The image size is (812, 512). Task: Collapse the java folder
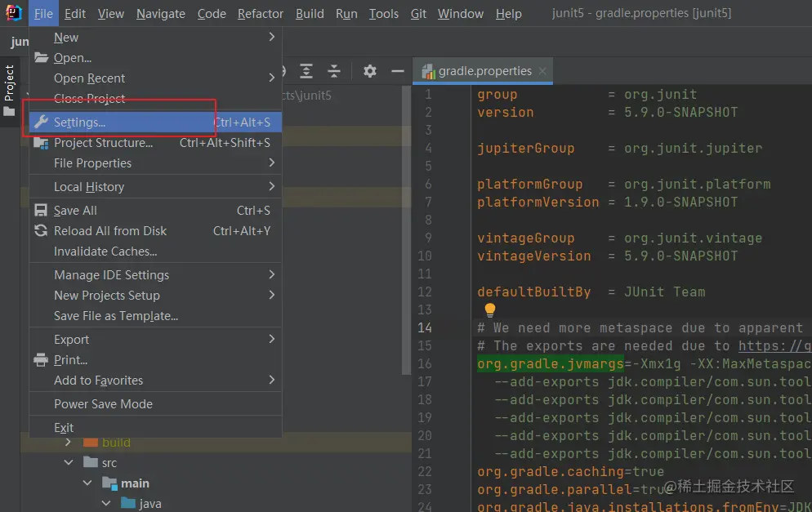point(106,503)
